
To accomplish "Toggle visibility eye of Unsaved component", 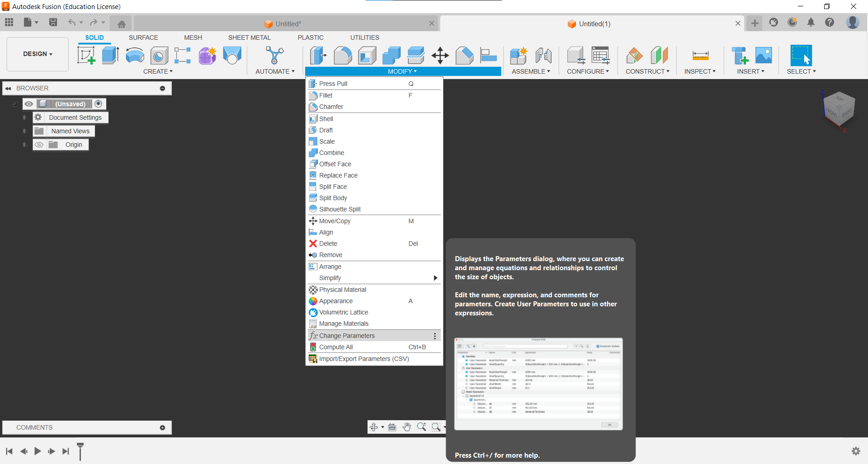I will (x=29, y=104).
